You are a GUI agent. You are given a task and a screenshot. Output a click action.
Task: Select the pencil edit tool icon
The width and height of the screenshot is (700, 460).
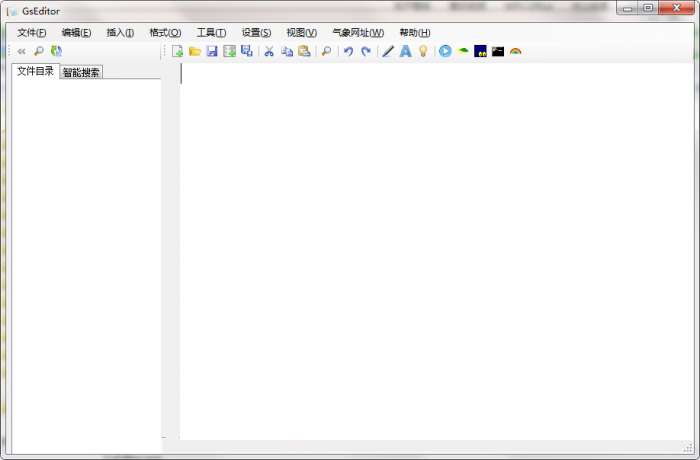point(388,51)
